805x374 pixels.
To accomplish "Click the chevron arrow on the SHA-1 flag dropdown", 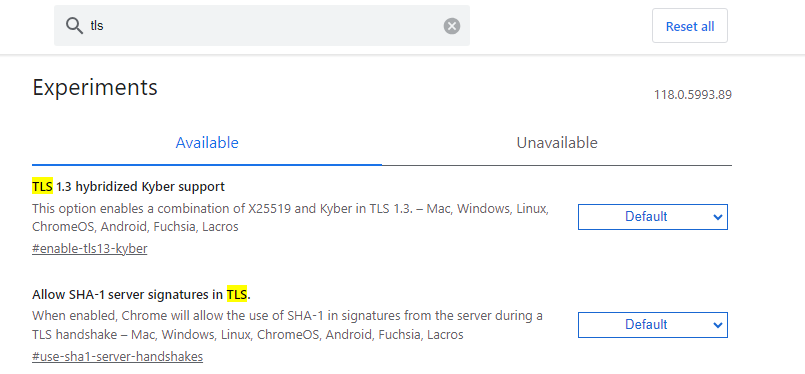I will 718,325.
